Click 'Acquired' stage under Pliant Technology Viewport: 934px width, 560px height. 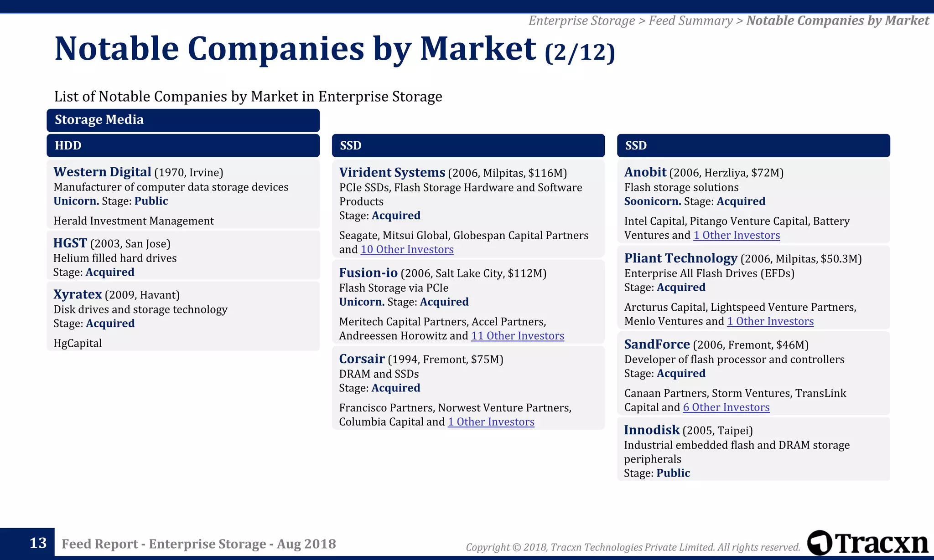click(x=681, y=288)
